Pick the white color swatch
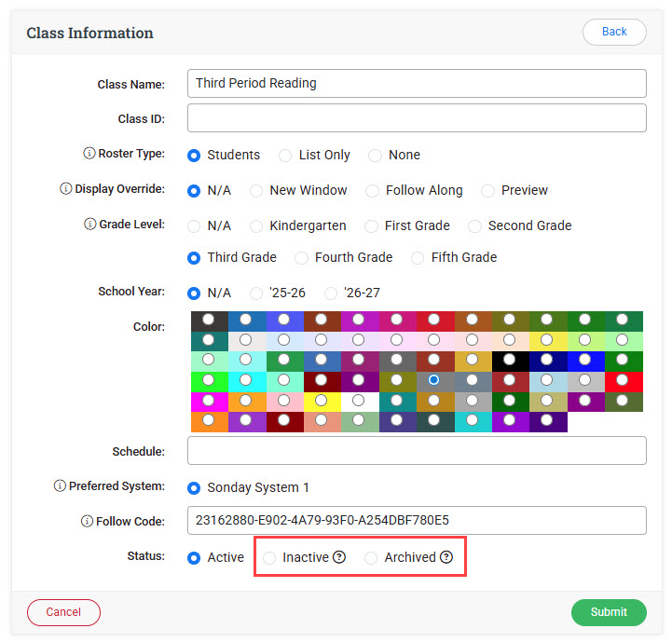Screen dimensions: 672x642 [359, 401]
